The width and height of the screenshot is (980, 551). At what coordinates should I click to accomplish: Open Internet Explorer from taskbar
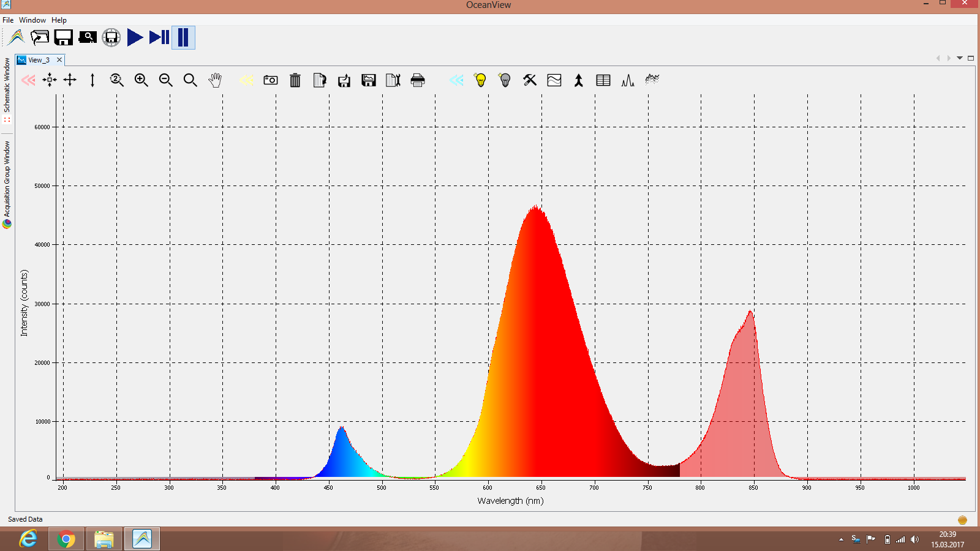point(28,539)
